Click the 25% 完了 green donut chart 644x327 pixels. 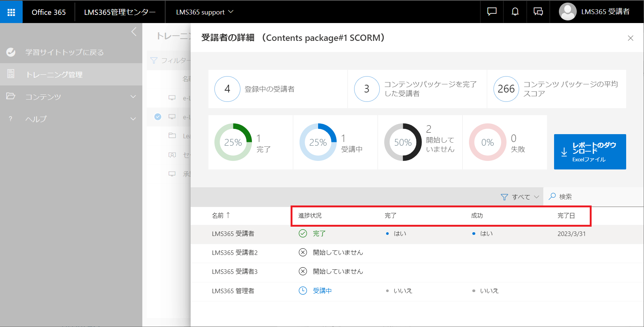point(233,142)
